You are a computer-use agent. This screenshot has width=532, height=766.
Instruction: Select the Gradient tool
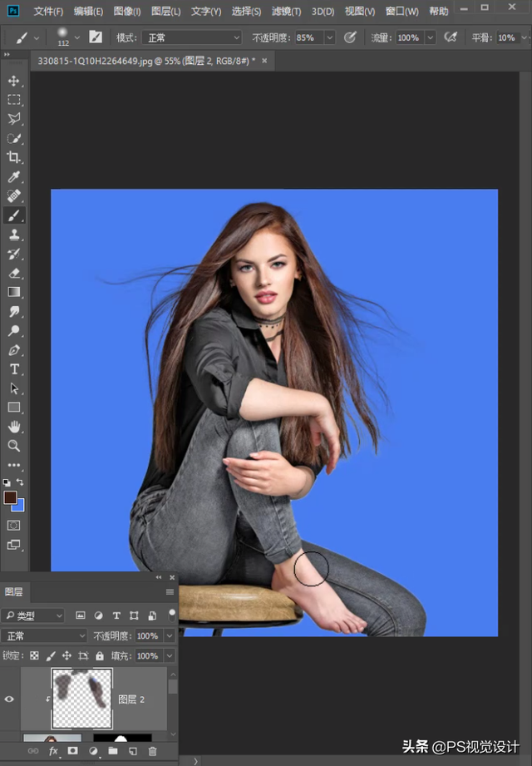point(13,292)
